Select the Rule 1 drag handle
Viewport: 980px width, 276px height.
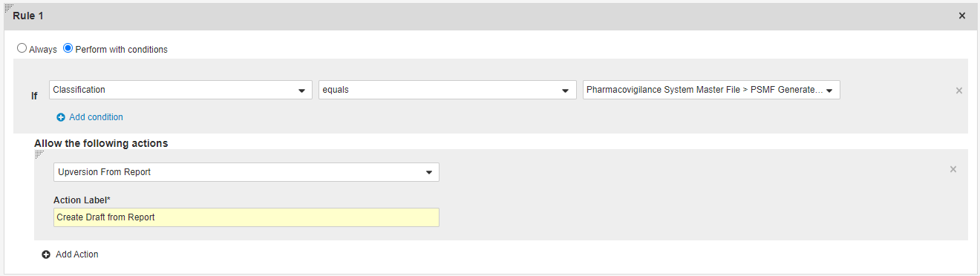8,7
